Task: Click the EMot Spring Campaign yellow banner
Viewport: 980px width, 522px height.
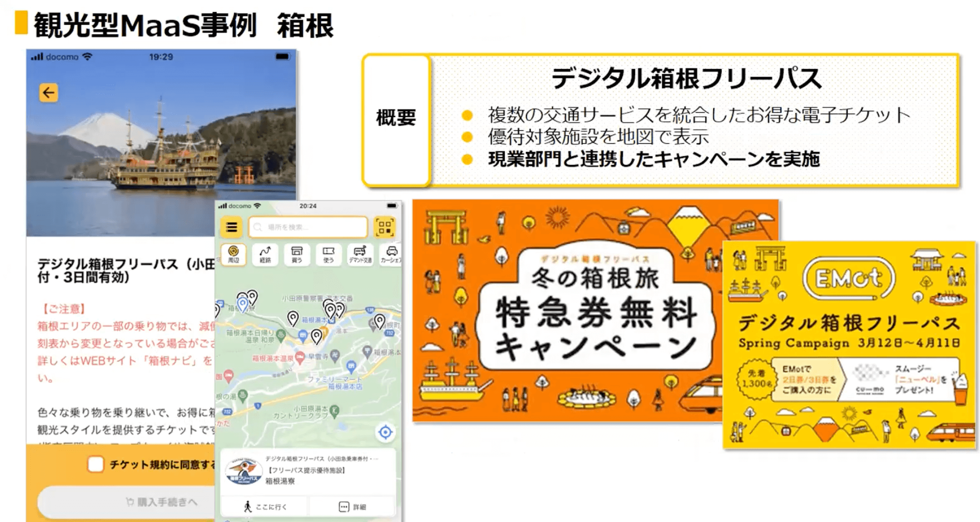Action: coord(849,345)
